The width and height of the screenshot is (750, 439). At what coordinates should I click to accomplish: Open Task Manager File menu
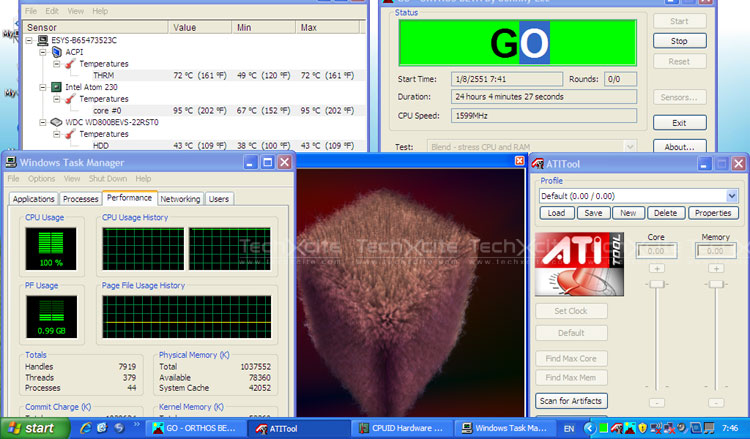(x=13, y=178)
